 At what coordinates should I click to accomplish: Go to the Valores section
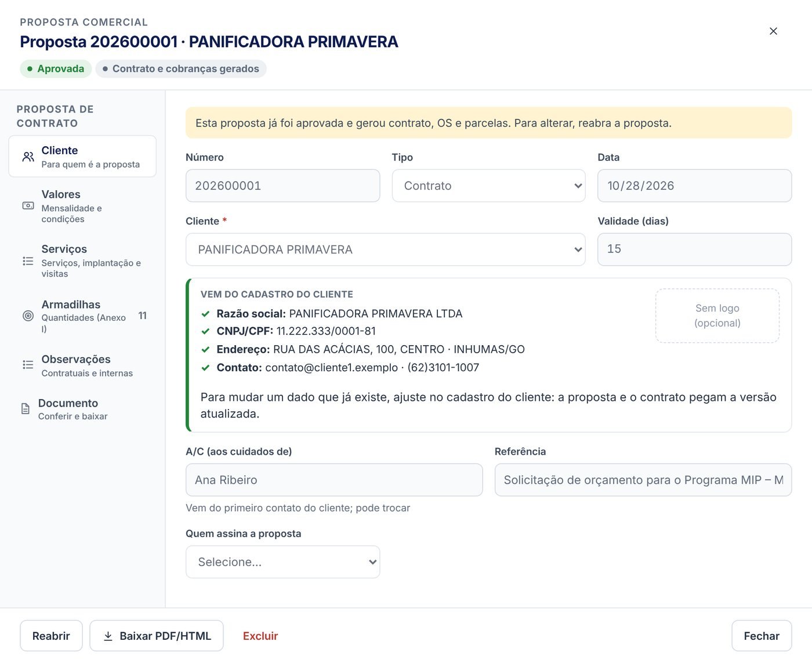82,206
